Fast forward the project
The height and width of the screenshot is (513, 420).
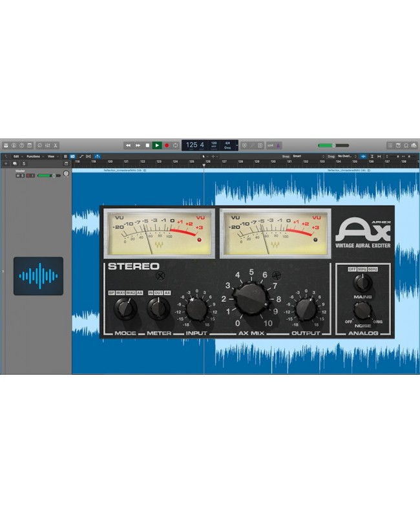138,145
